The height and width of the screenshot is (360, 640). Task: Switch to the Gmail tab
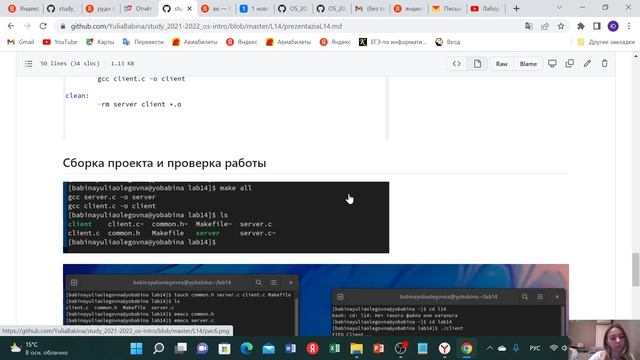tap(370, 8)
